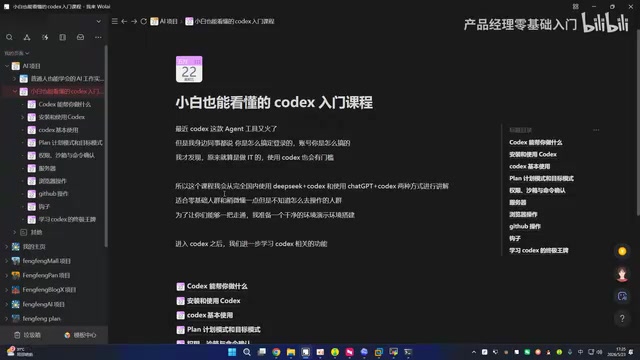The height and width of the screenshot is (360, 640).
Task: Go forward with the right arrow
Action: pos(134,21)
